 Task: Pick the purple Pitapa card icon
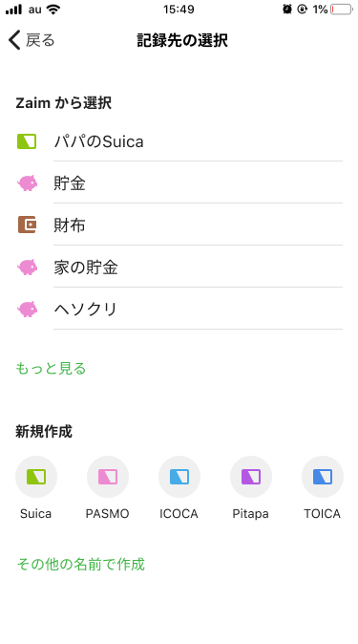[x=251, y=477]
